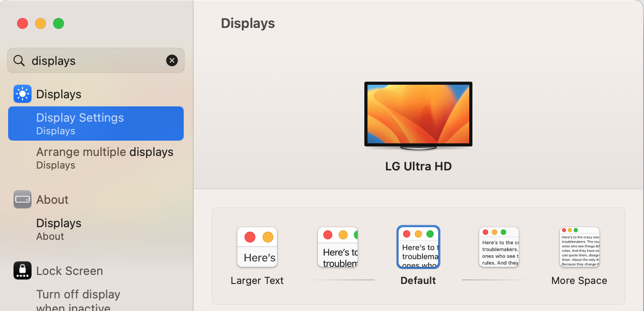Click the magnifying glass search icon

point(19,60)
